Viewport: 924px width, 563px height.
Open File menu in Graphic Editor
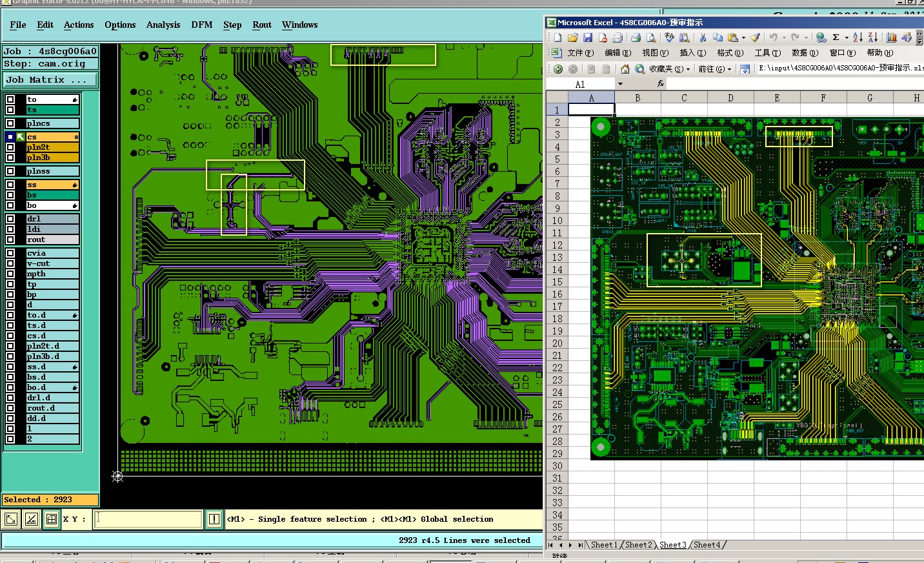18,25
